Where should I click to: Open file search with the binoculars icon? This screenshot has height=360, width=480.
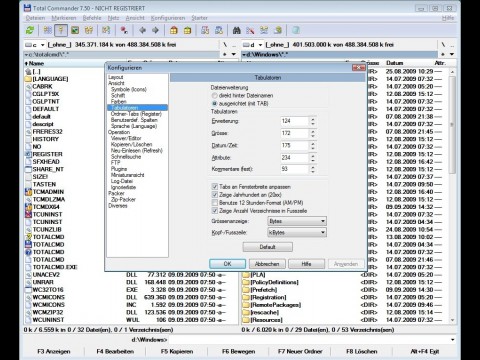(x=237, y=30)
